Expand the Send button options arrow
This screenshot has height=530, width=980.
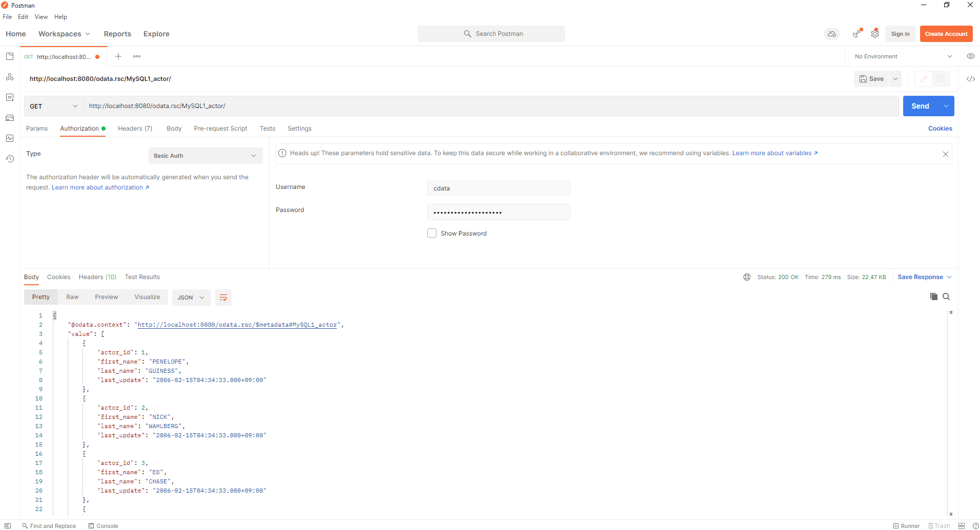tap(946, 106)
